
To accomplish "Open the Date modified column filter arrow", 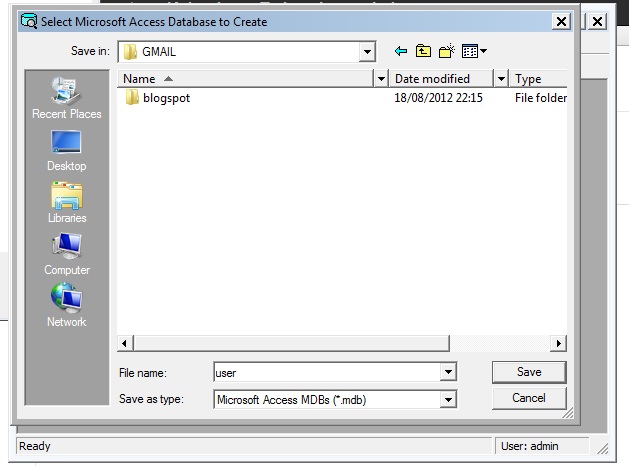I will (x=501, y=79).
